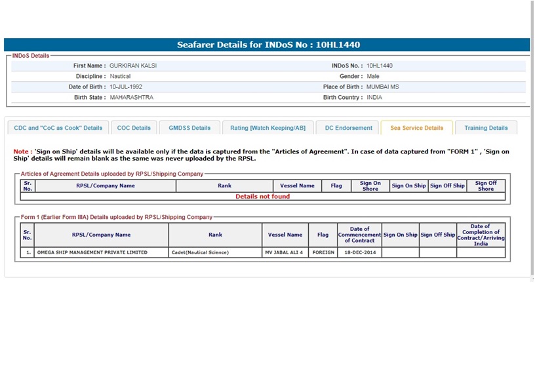The width and height of the screenshot is (535, 392).
Task: Click the Date of Commencement of Contract header
Action: [359, 235]
